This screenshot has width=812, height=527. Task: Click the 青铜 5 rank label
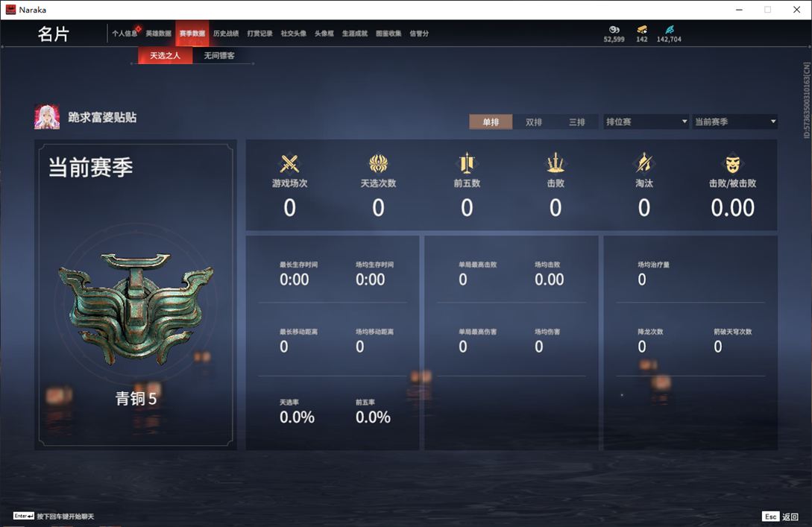click(136, 398)
